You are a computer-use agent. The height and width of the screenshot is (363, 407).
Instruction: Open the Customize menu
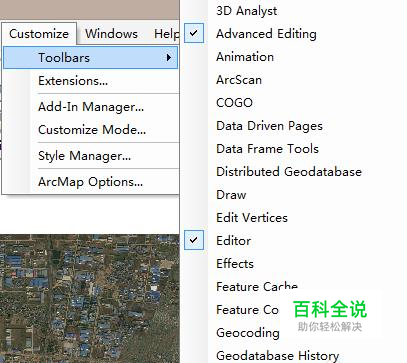[39, 34]
